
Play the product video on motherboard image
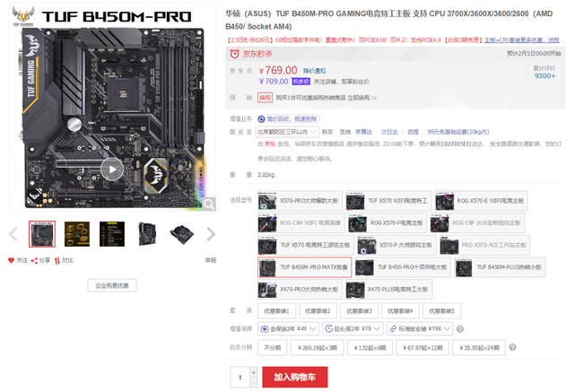coord(112,170)
